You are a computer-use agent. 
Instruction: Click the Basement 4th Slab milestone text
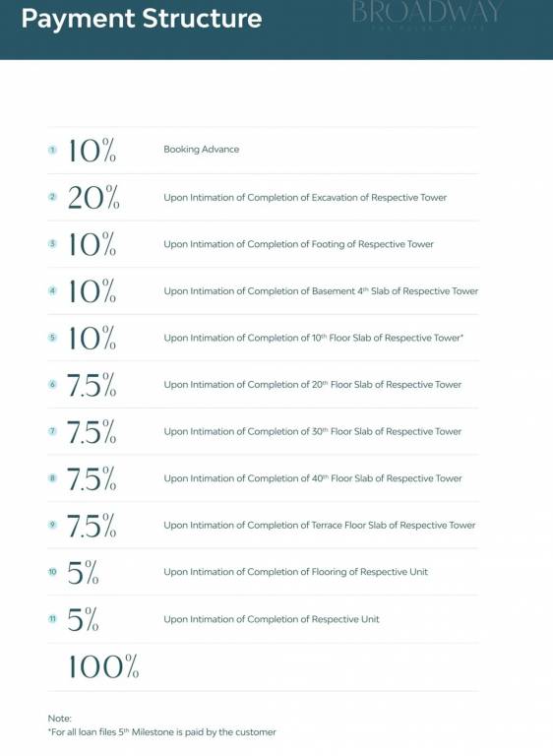pos(321,291)
